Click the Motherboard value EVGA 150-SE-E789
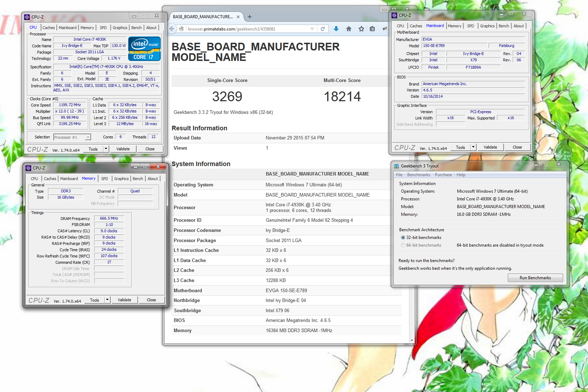Screen dimensions: 588x392 (286, 290)
